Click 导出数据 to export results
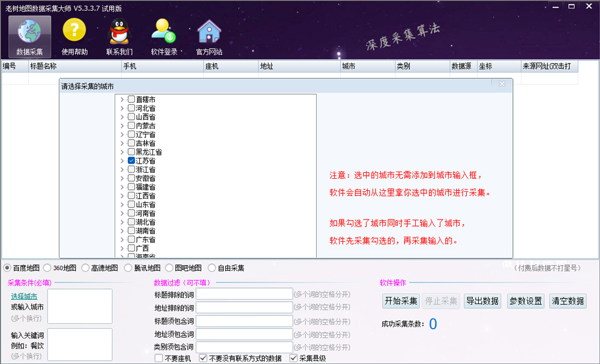This screenshot has height=364, width=600. click(484, 300)
